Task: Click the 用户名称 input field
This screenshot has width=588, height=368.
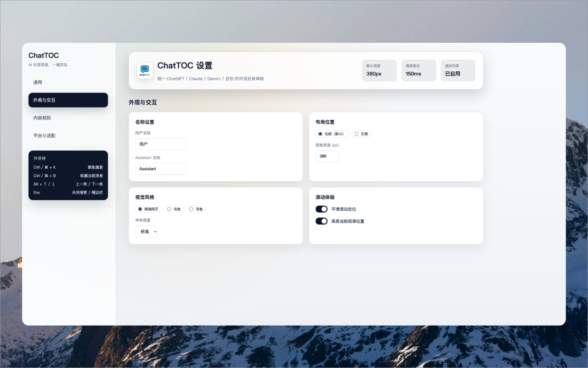Action: pyautogui.click(x=161, y=144)
